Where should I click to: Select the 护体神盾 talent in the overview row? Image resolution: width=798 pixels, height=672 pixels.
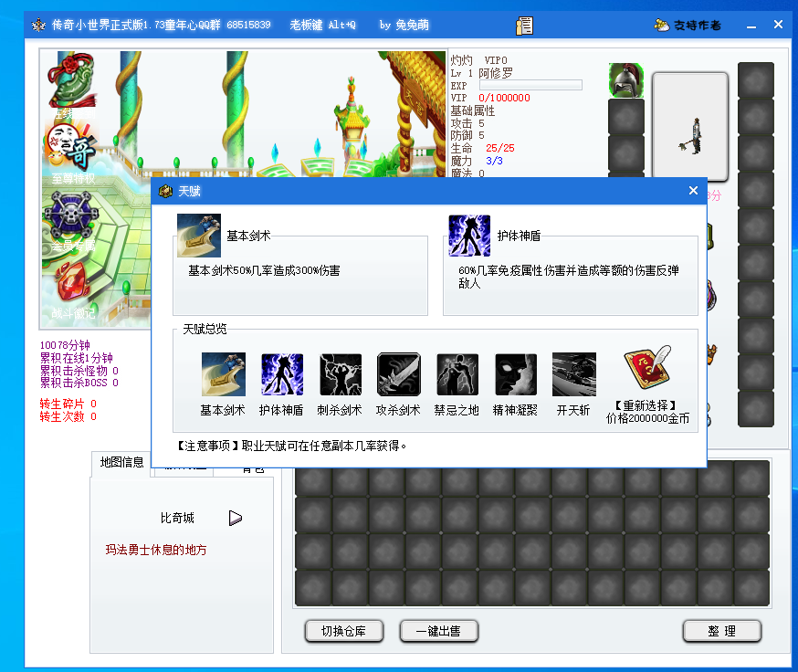281,374
